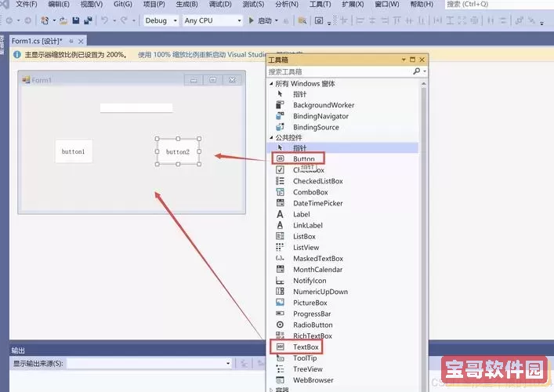This screenshot has width=554, height=392.
Task: Click button1 on the Form1 designer
Action: [74, 151]
